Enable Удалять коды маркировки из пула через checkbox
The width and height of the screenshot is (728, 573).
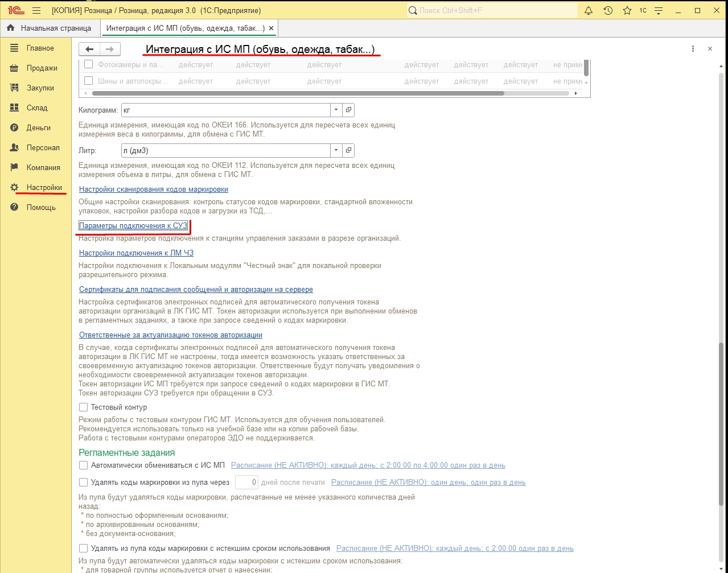tap(84, 483)
